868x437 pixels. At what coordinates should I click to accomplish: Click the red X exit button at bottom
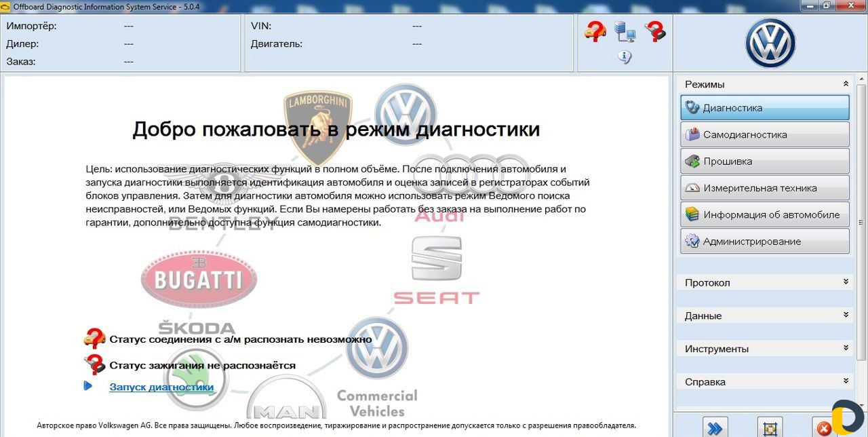824,427
